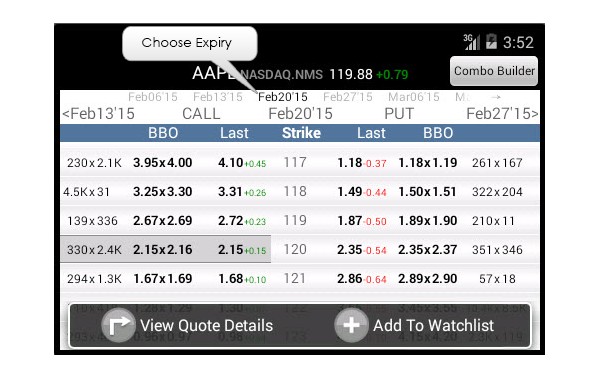Tap the 3G signal strength icon
Viewport: 600px width, 377px height.
tap(471, 42)
